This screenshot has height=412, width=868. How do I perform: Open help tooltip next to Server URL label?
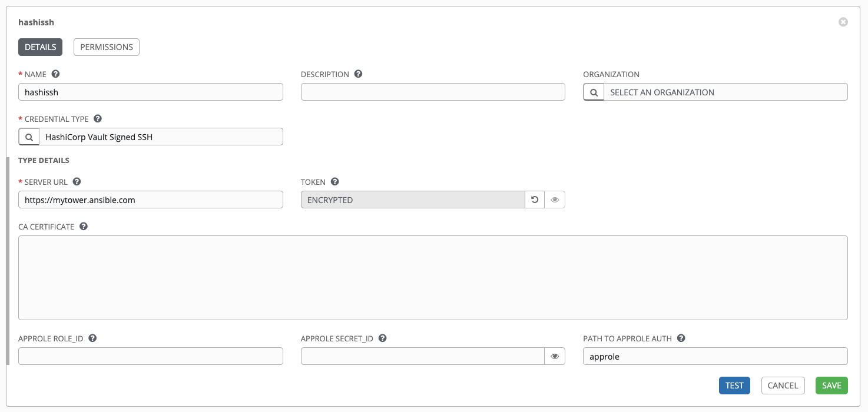(77, 182)
